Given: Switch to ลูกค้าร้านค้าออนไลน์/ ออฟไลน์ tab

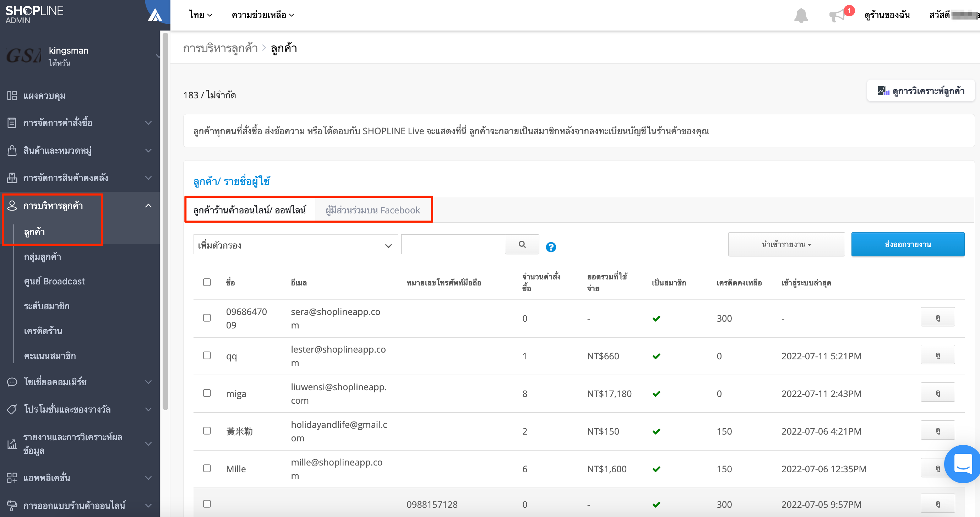Looking at the screenshot, I should click(x=250, y=210).
